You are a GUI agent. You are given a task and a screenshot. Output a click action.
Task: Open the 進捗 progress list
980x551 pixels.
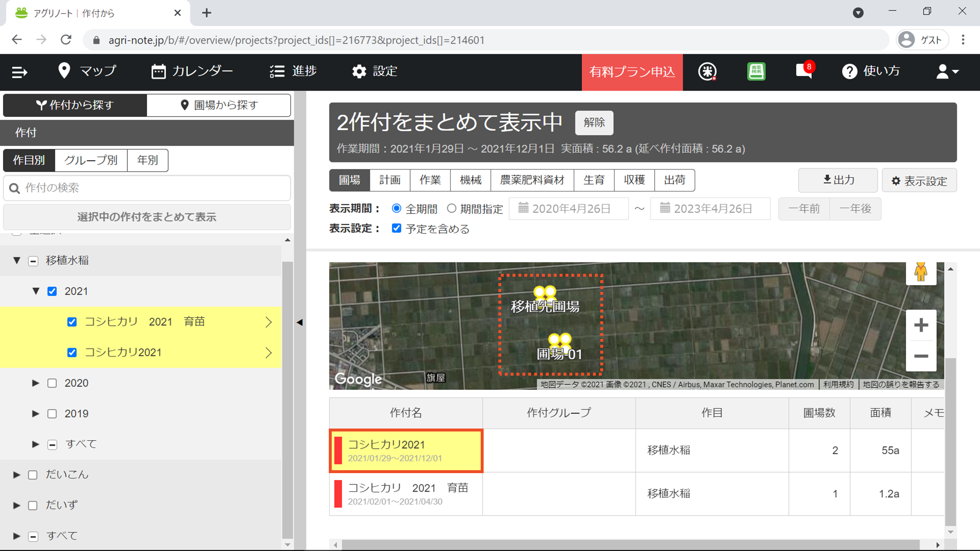click(293, 71)
